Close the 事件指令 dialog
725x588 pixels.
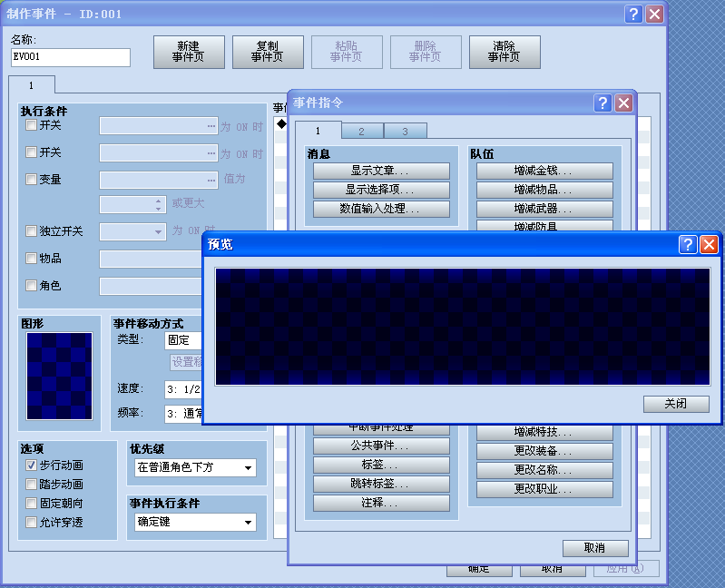pos(623,103)
